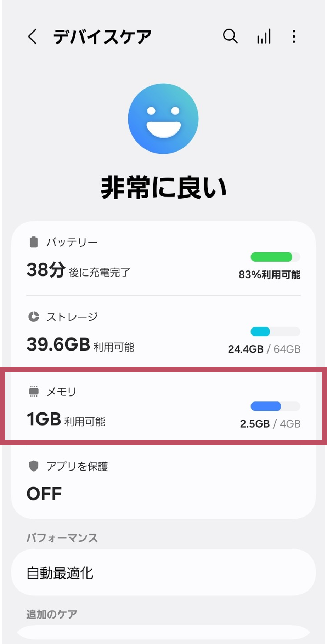The image size is (327, 644).
Task: Tap the back arrow icon
Action: point(32,36)
